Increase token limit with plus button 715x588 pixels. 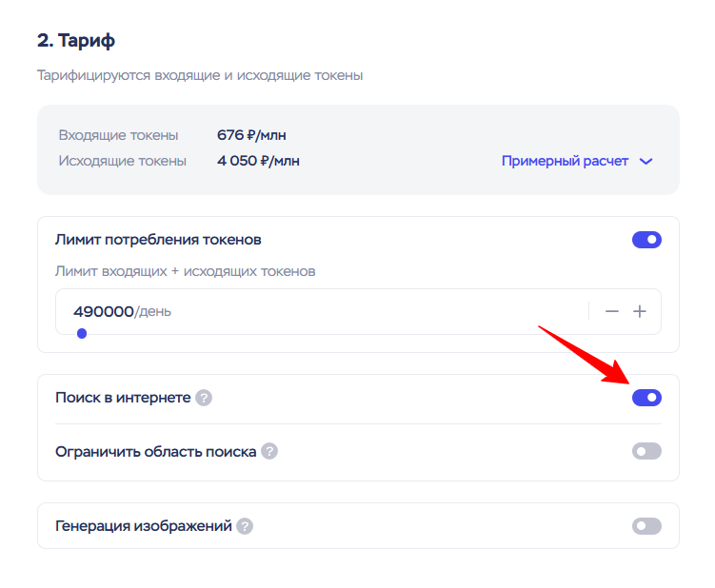click(640, 311)
